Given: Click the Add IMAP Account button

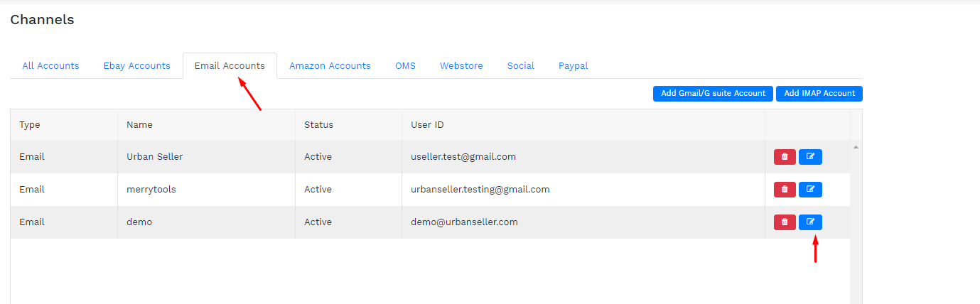Looking at the screenshot, I should point(819,94).
